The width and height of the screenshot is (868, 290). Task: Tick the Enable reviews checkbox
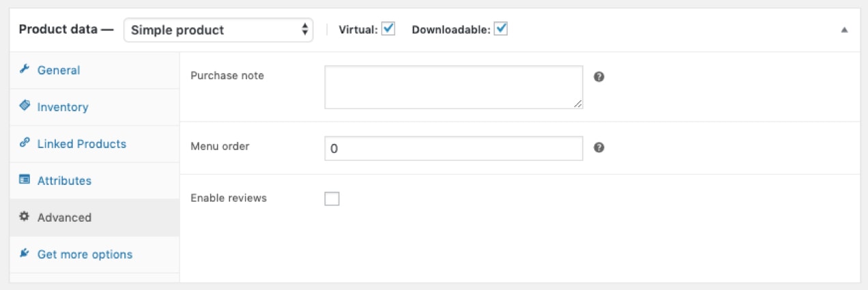(x=332, y=199)
